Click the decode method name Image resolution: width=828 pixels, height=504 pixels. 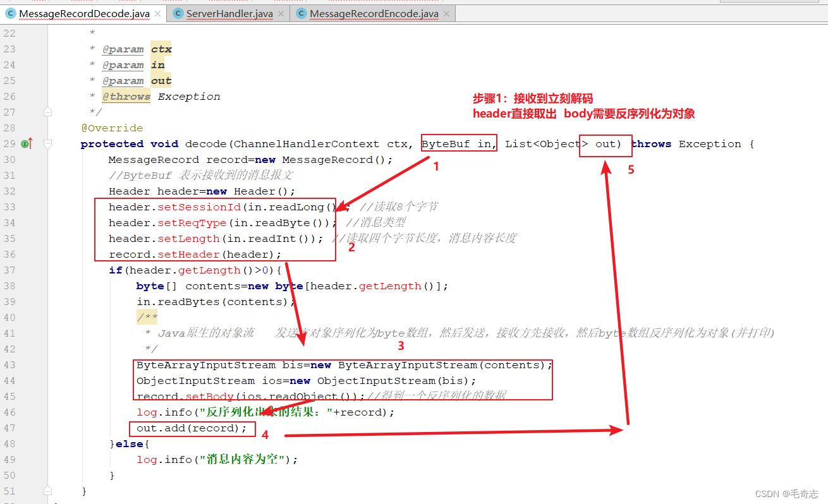(206, 144)
